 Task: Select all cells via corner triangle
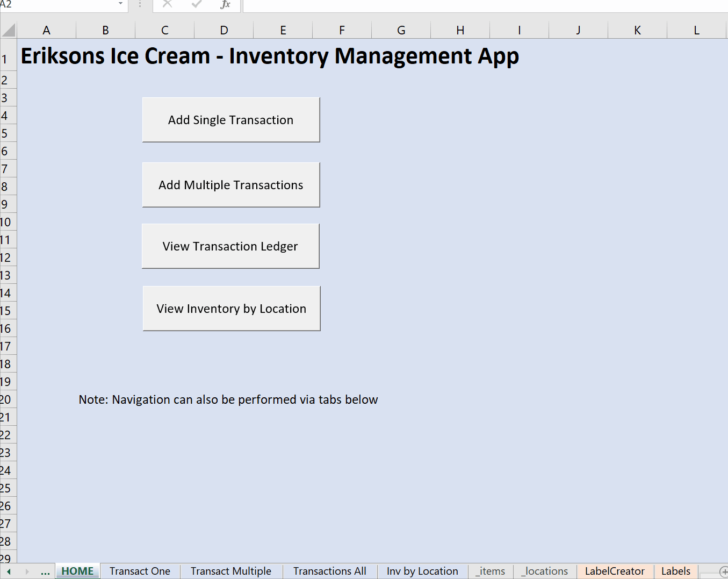[x=8, y=30]
